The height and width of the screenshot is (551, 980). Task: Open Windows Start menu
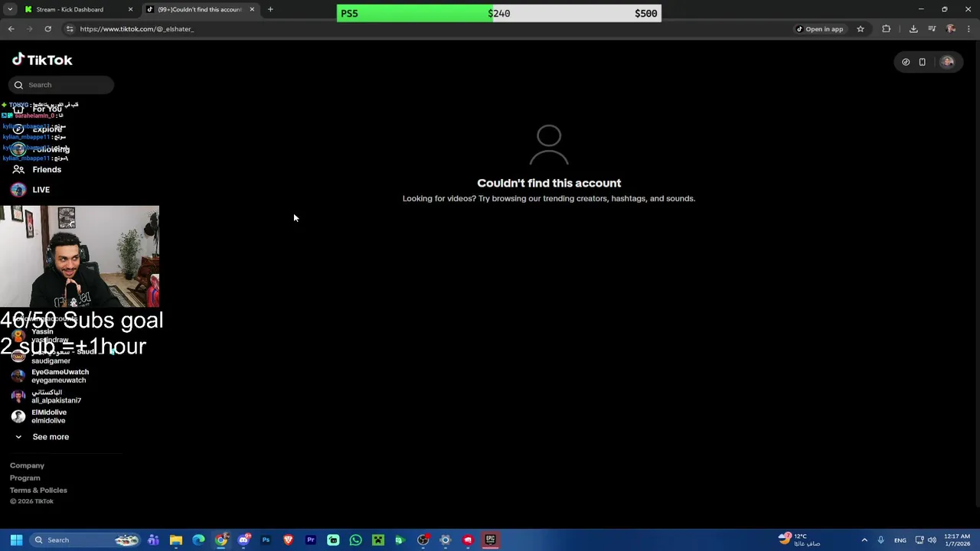click(16, 540)
